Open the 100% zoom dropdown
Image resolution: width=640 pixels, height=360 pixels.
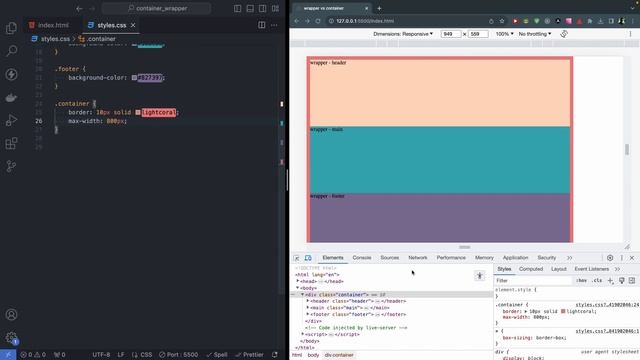click(504, 34)
